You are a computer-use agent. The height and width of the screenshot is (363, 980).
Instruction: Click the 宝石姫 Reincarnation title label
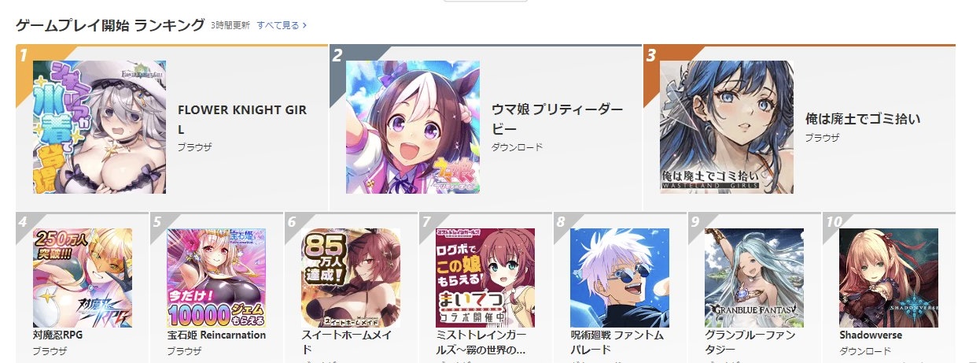coord(217,335)
